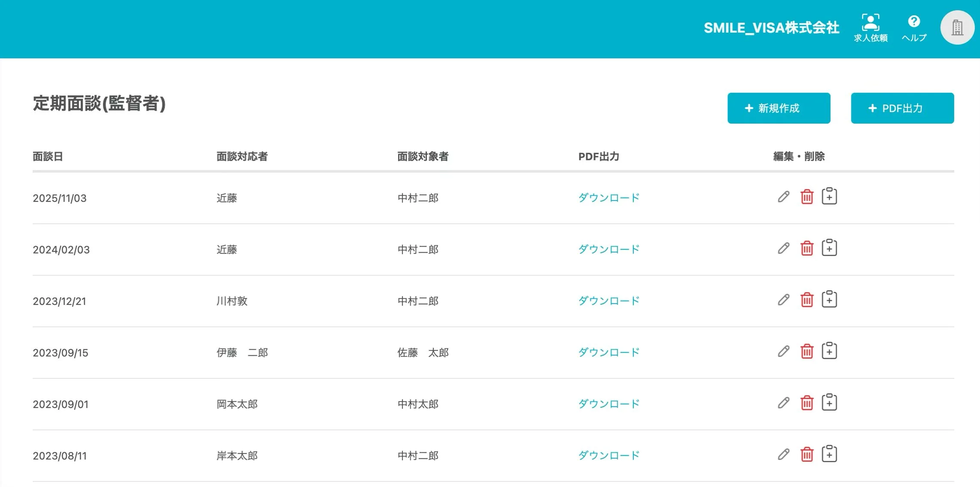Edit the 2023/12/21 川村敦 interview

[x=783, y=300]
